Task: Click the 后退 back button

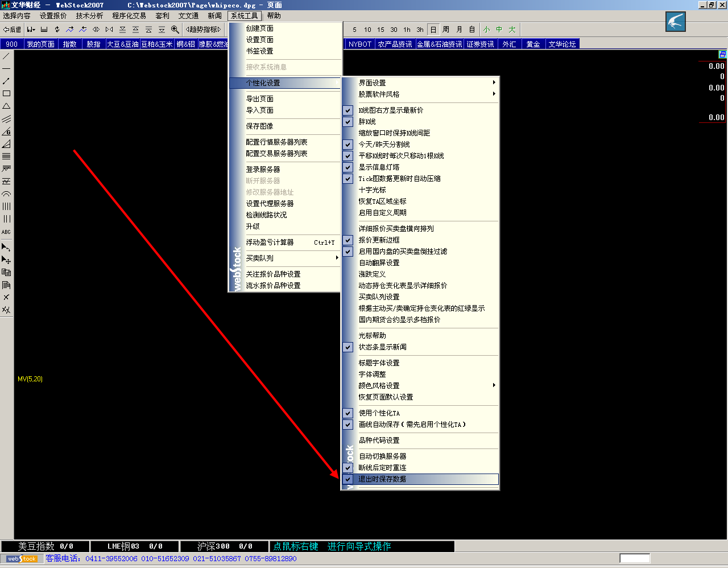Action: [x=12, y=29]
